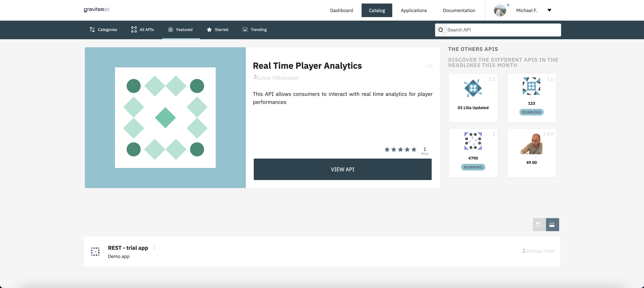
Task: Switch to list view layout
Action: click(x=552, y=224)
